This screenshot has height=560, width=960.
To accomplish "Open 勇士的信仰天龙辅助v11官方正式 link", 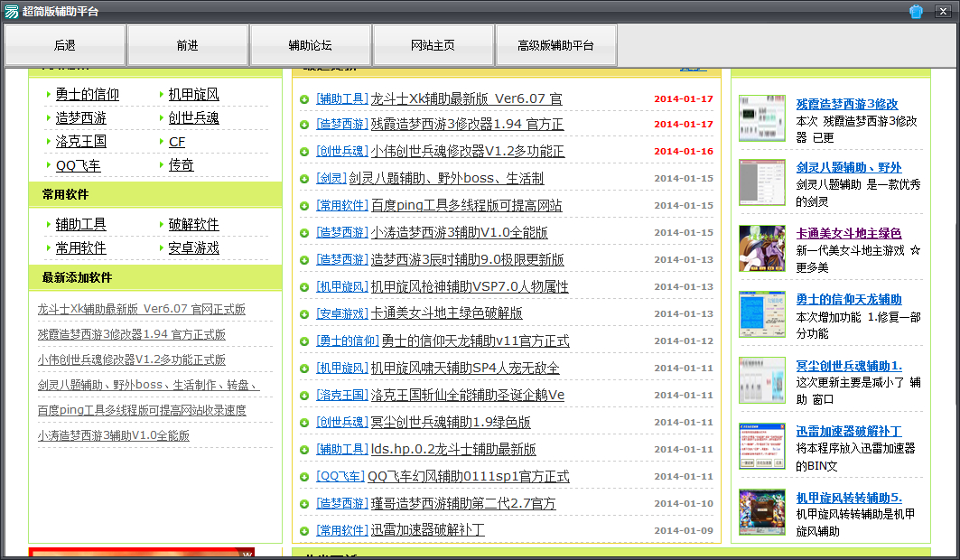I will coord(476,341).
